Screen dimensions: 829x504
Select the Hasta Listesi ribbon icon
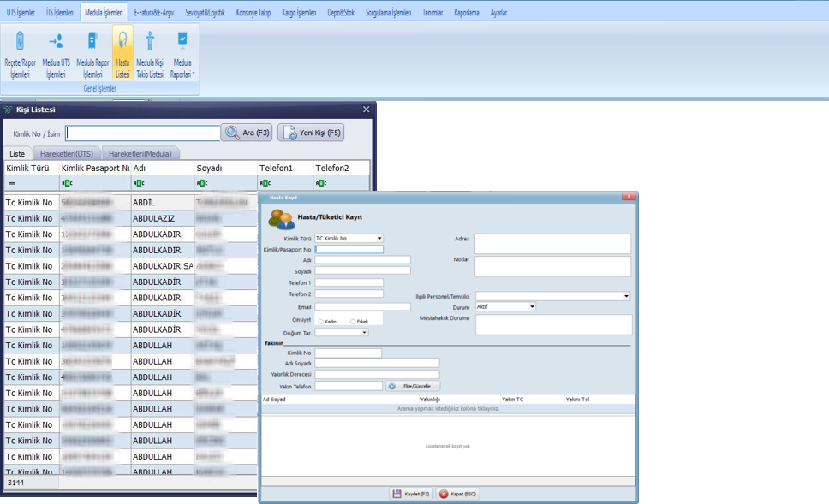coord(122,53)
